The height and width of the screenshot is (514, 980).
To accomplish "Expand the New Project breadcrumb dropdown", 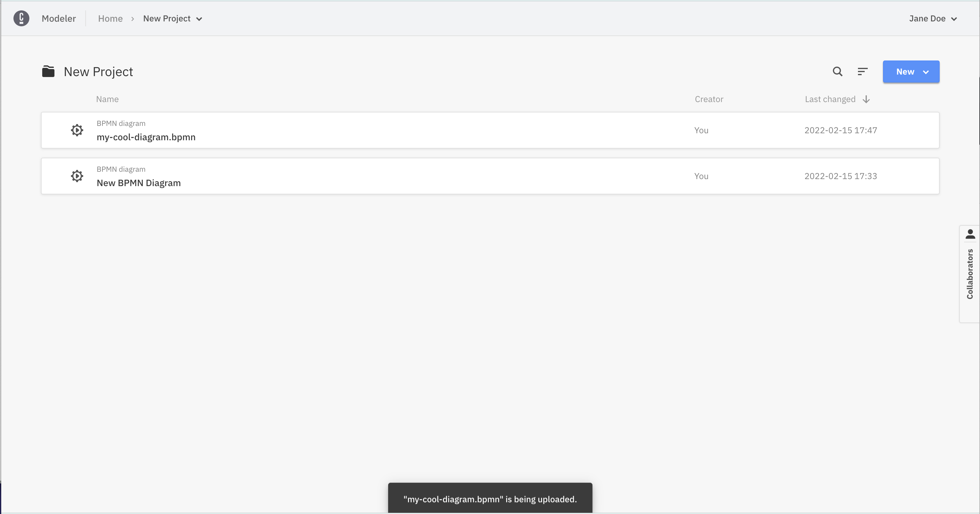I will 200,18.
